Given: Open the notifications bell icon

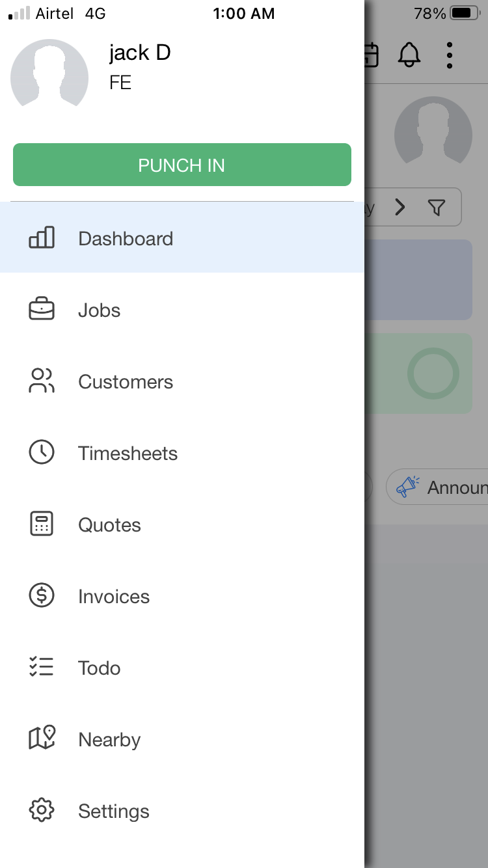Looking at the screenshot, I should point(409,55).
